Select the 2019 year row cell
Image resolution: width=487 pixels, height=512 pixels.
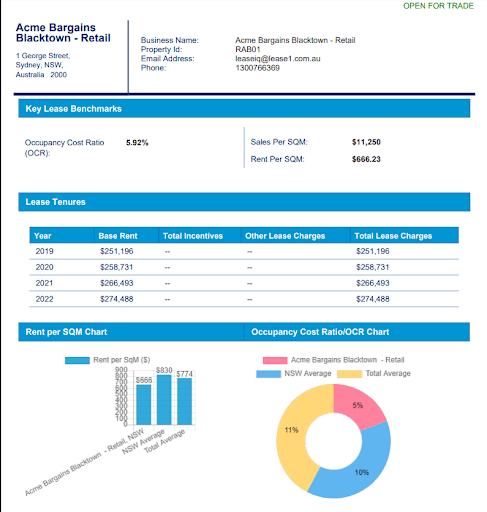(44, 251)
